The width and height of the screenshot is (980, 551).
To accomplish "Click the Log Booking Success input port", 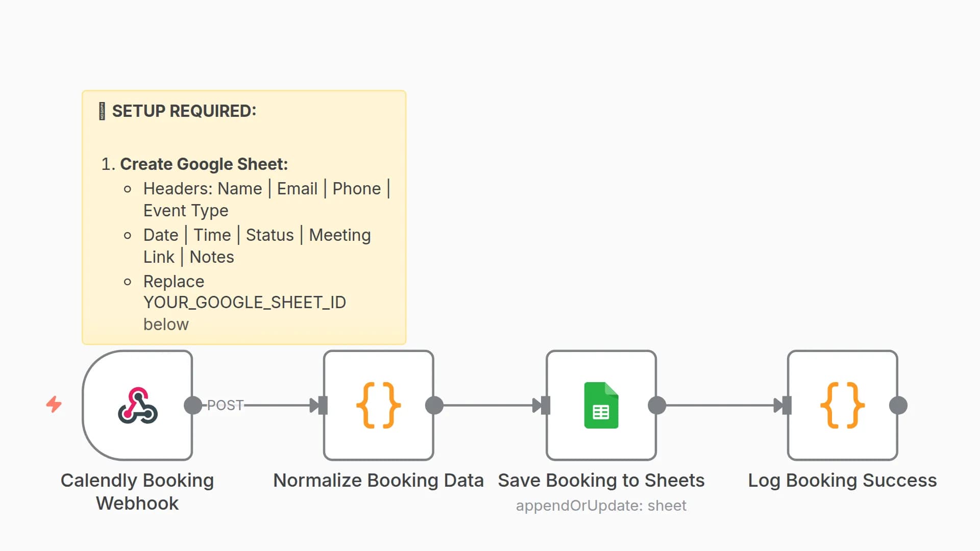I will coord(787,406).
